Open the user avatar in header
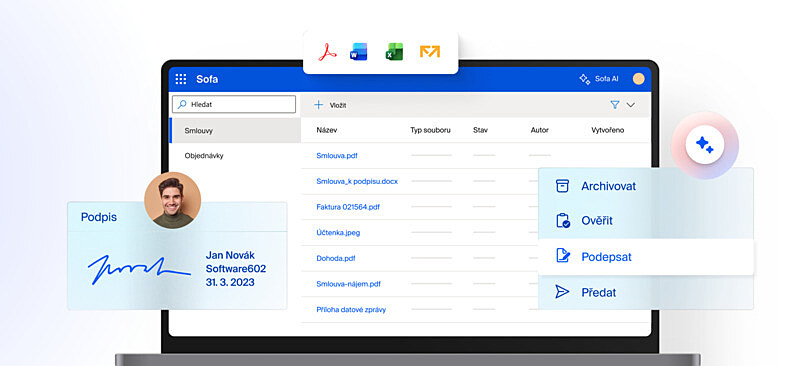This screenshot has width=800, height=366. click(x=638, y=79)
